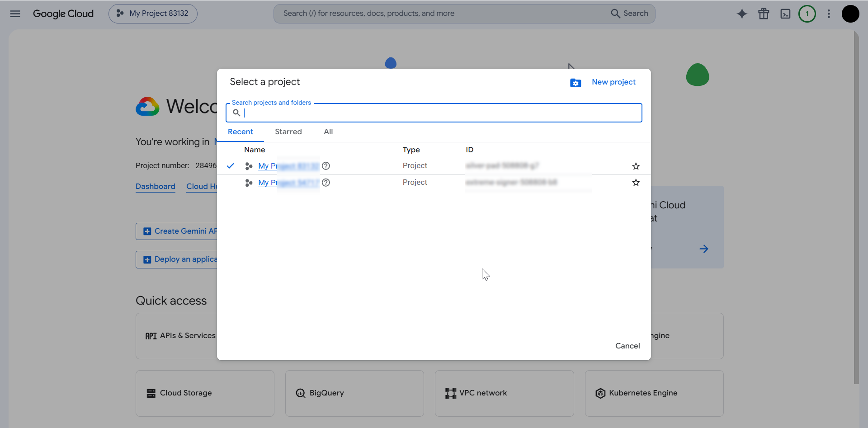
Task: Click the ID column header
Action: pyautogui.click(x=470, y=150)
